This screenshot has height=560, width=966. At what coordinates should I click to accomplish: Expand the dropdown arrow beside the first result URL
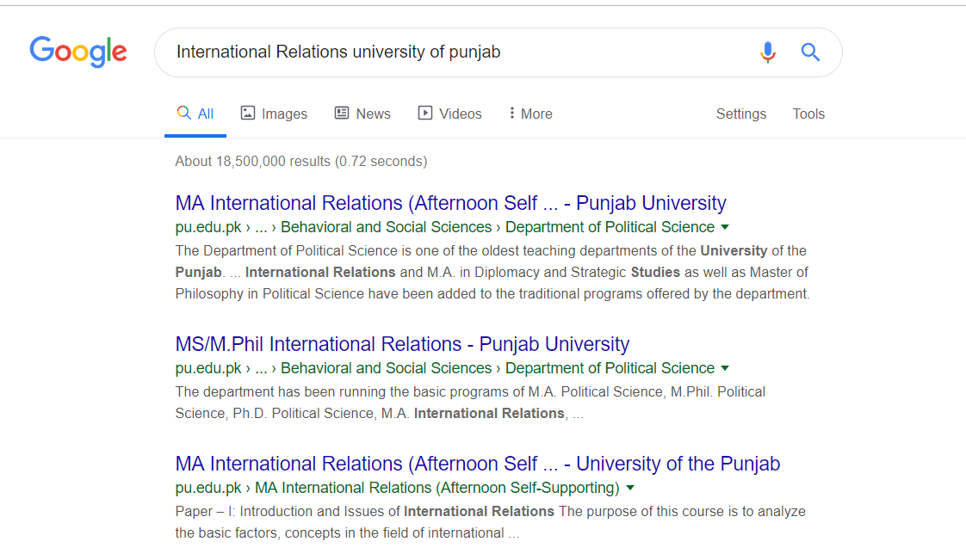click(x=725, y=227)
